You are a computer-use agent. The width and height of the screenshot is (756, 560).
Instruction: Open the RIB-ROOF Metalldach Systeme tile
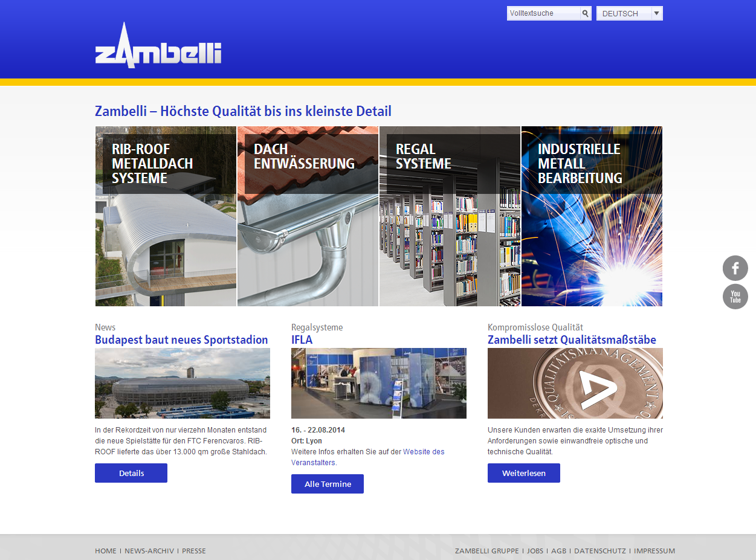point(166,216)
